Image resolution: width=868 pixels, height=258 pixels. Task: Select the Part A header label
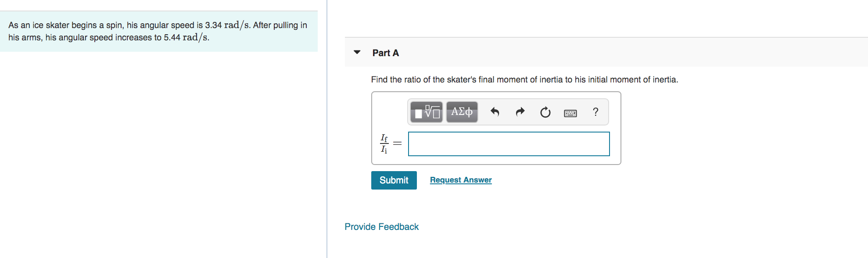(x=386, y=53)
